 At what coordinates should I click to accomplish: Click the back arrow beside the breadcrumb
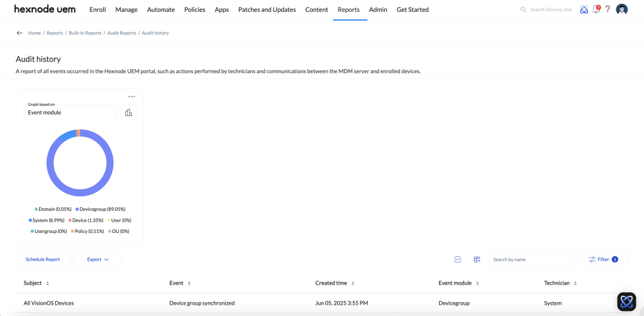coord(19,33)
